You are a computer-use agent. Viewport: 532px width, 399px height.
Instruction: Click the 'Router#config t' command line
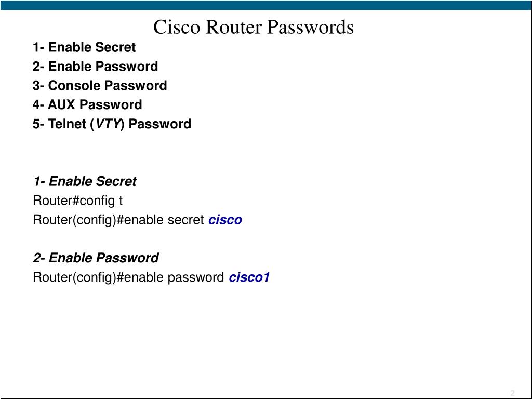[x=78, y=201]
